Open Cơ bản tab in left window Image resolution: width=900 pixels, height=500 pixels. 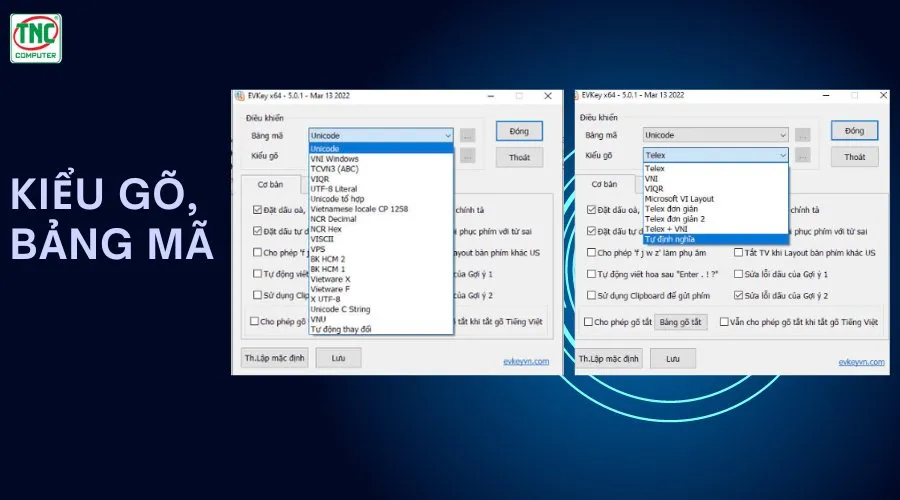point(270,185)
